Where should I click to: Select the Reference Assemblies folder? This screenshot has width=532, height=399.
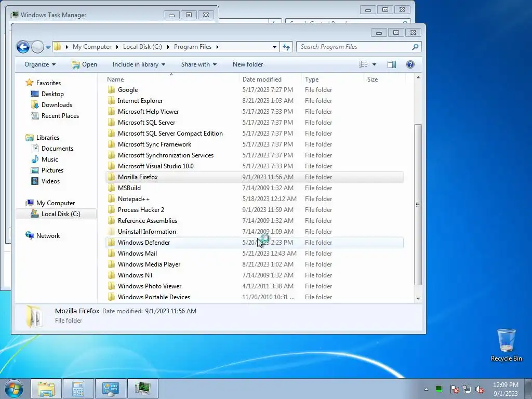(x=147, y=220)
